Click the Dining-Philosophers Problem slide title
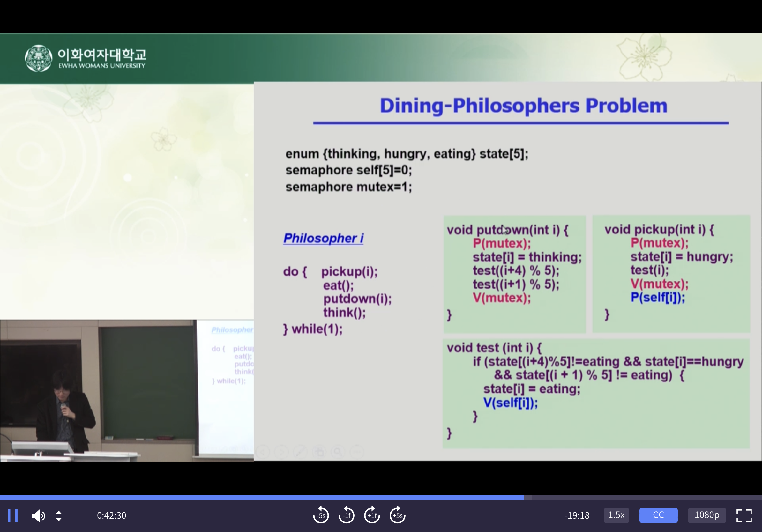The height and width of the screenshot is (532, 762). pyautogui.click(x=523, y=106)
